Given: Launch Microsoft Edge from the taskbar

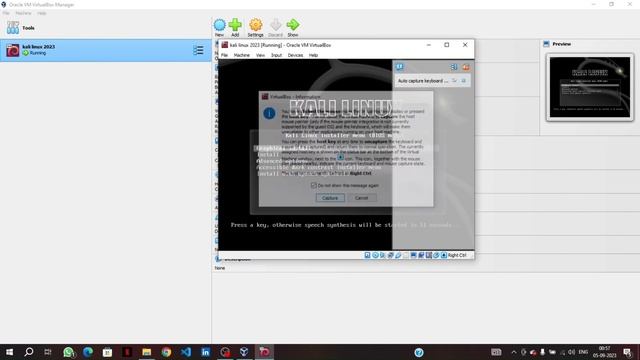Looking at the screenshot, I should 88,352.
